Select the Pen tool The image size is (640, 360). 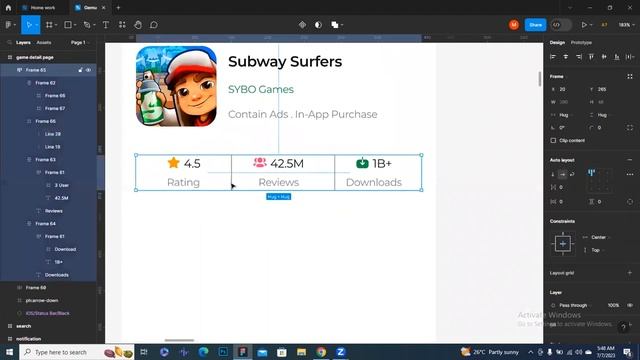click(87, 25)
